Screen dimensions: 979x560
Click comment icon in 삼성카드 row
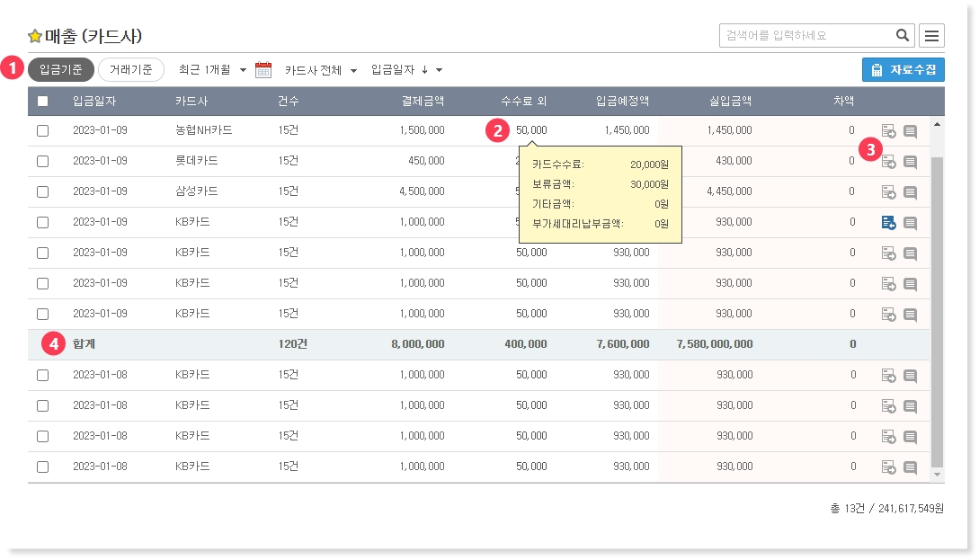910,192
